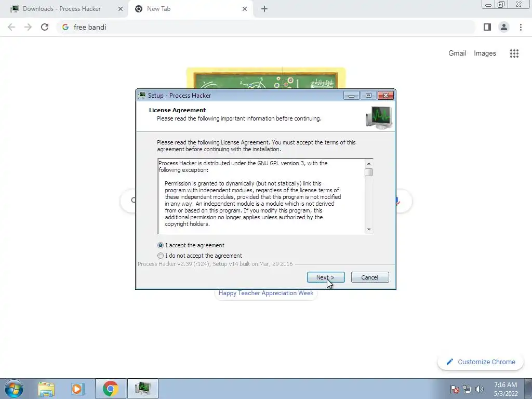Click the license text scroll down arrow
The width and height of the screenshot is (532, 399).
coord(368,230)
